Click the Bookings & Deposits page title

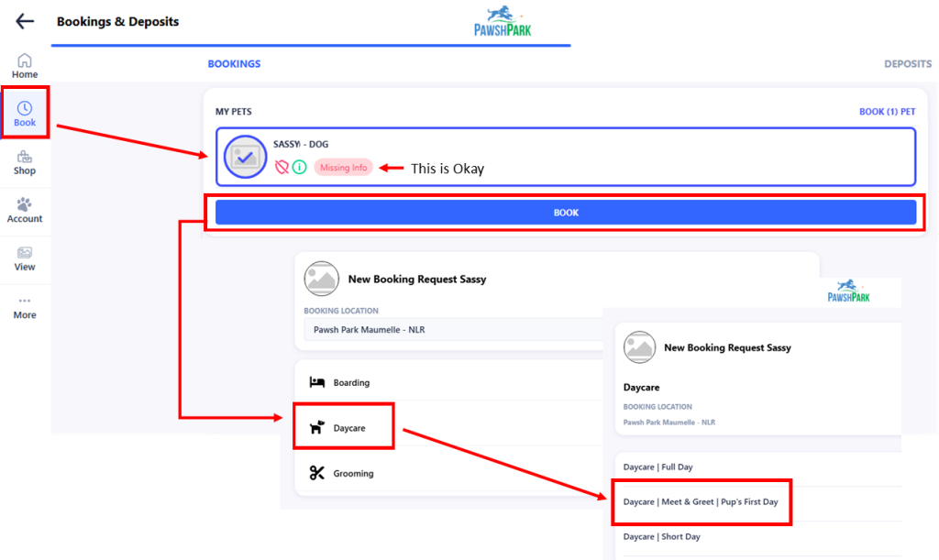click(118, 22)
